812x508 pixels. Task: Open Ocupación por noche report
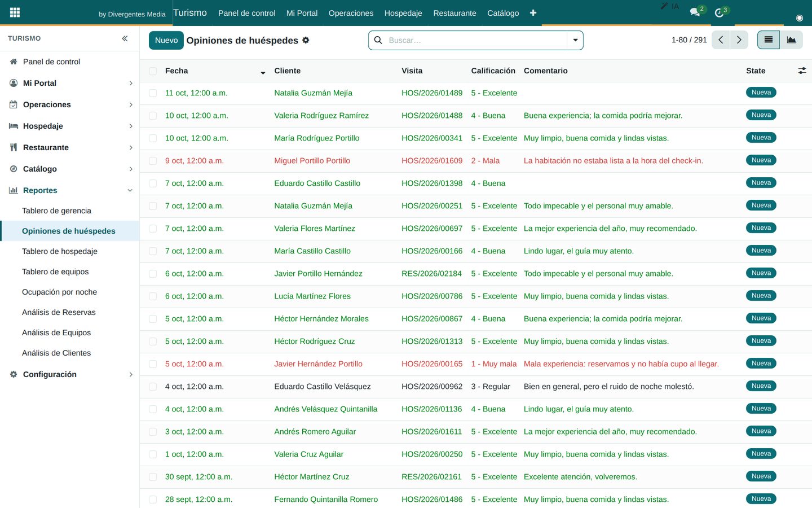(59, 292)
